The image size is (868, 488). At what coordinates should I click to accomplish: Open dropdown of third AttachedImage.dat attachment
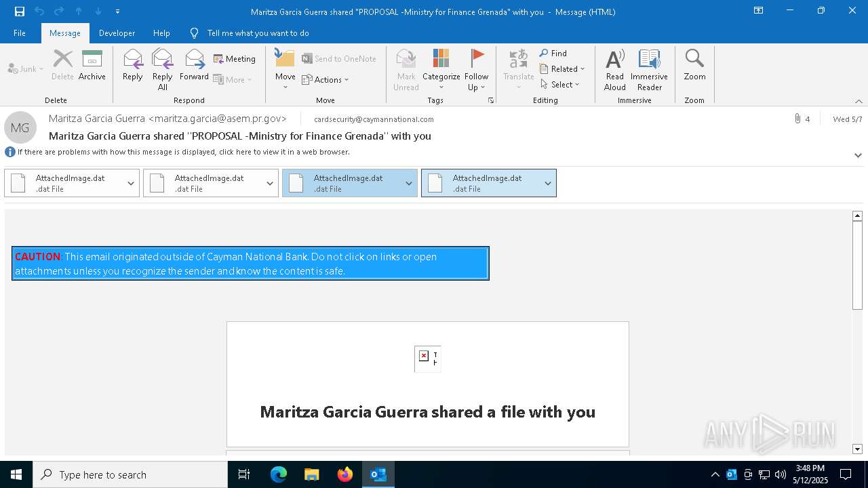tap(409, 183)
